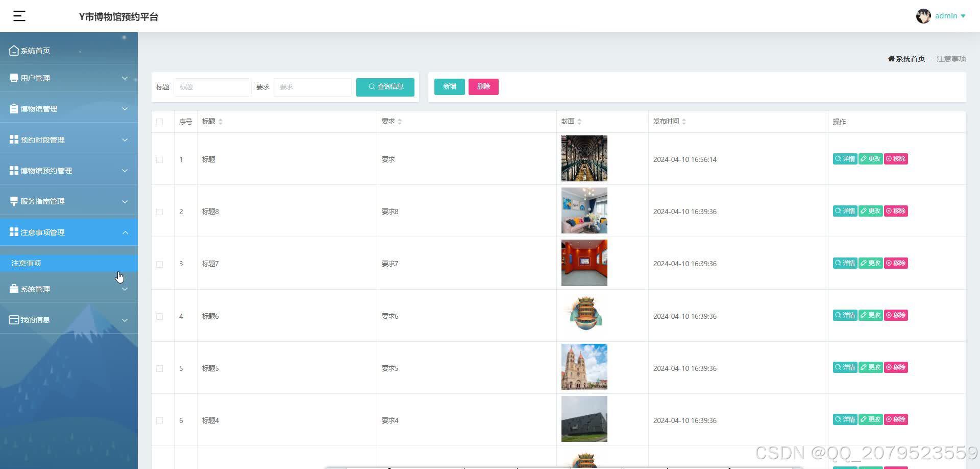Click 移除 for row 标题4
The width and height of the screenshot is (980, 469).
coord(896,419)
